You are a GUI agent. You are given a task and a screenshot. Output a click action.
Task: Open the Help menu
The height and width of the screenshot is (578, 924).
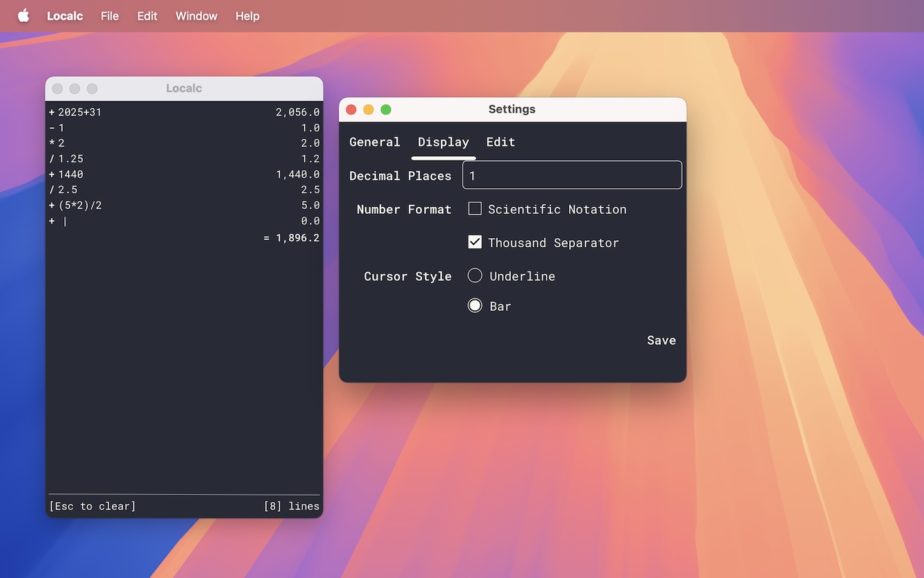pos(247,16)
